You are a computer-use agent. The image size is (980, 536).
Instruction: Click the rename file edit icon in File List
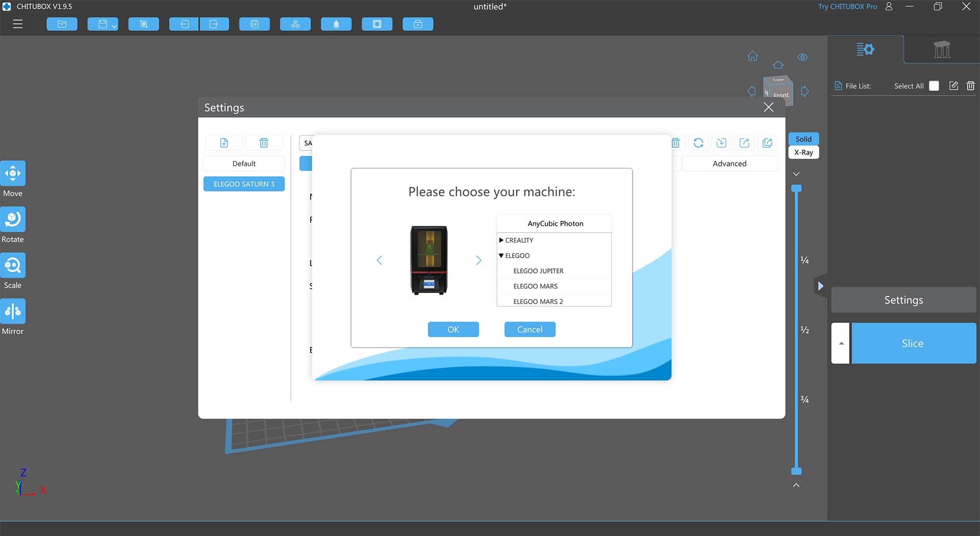click(x=954, y=86)
